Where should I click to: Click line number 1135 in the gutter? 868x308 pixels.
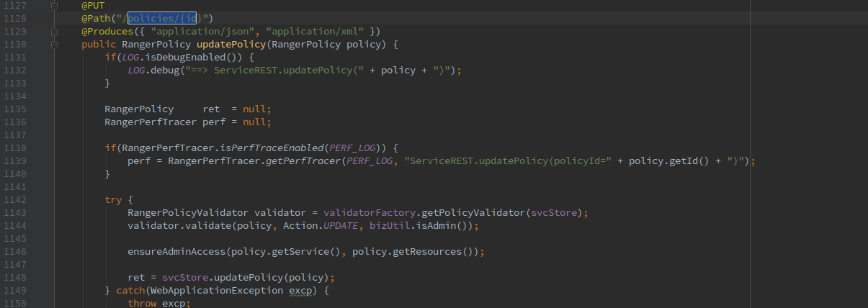click(x=15, y=109)
